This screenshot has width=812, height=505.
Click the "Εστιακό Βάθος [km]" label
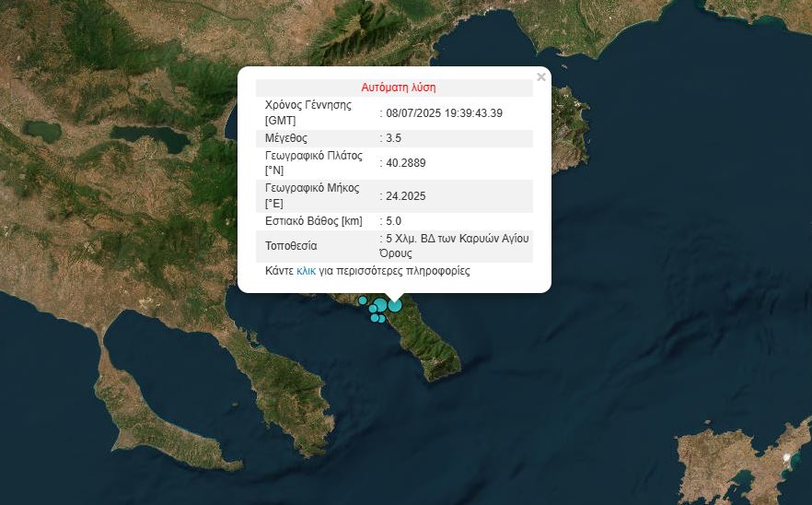313,221
